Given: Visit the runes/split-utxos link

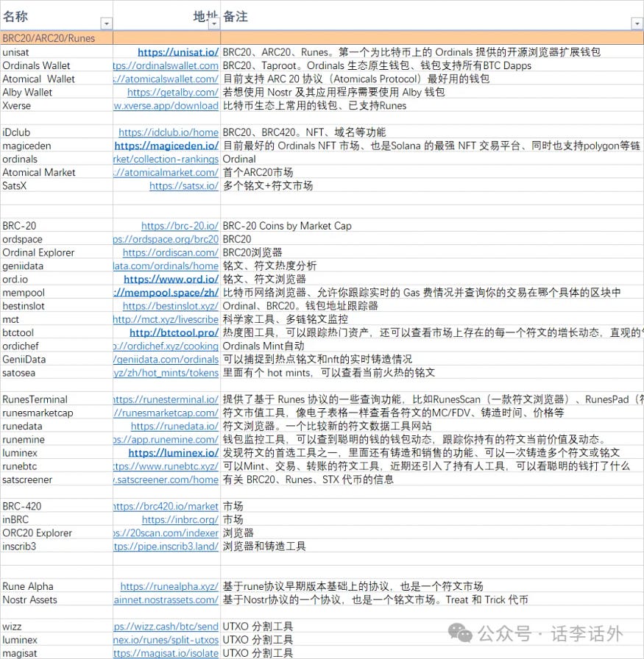Looking at the screenshot, I should (x=166, y=640).
